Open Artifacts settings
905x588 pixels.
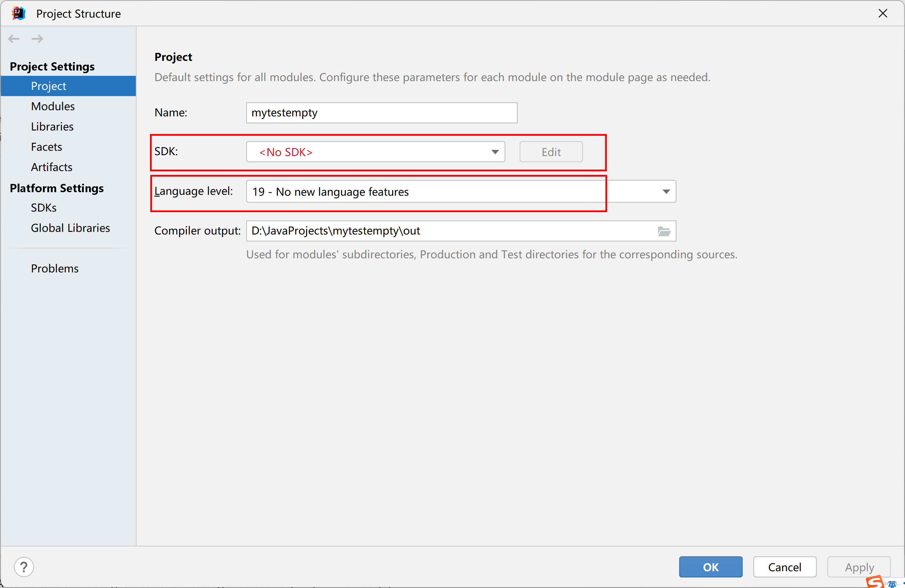(x=52, y=167)
